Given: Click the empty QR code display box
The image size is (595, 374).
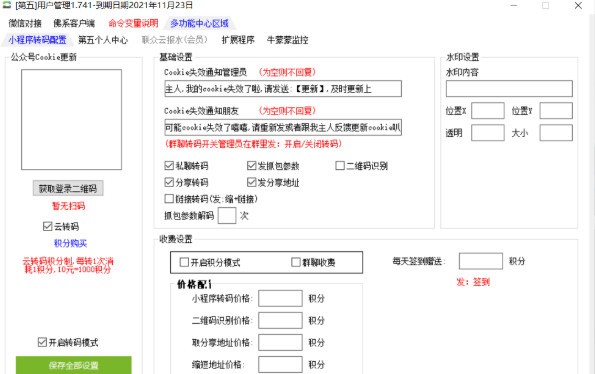Looking at the screenshot, I should point(71,119).
